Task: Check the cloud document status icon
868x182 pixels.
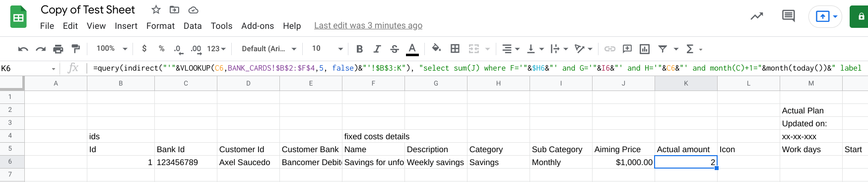Action: [x=194, y=9]
